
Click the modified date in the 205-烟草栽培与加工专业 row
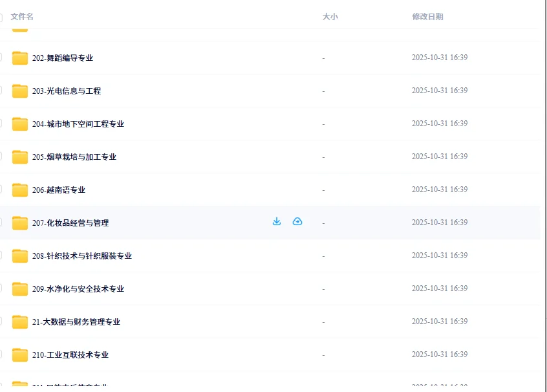click(x=440, y=157)
